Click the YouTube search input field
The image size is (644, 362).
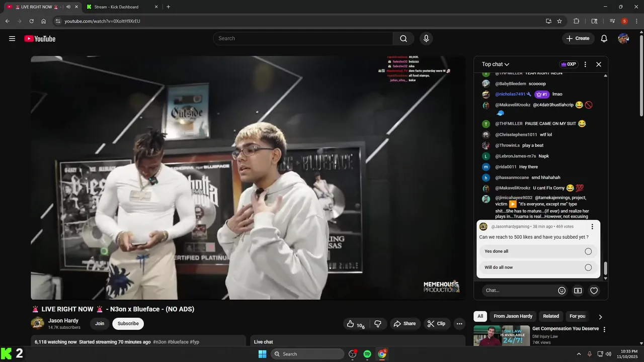point(303,39)
